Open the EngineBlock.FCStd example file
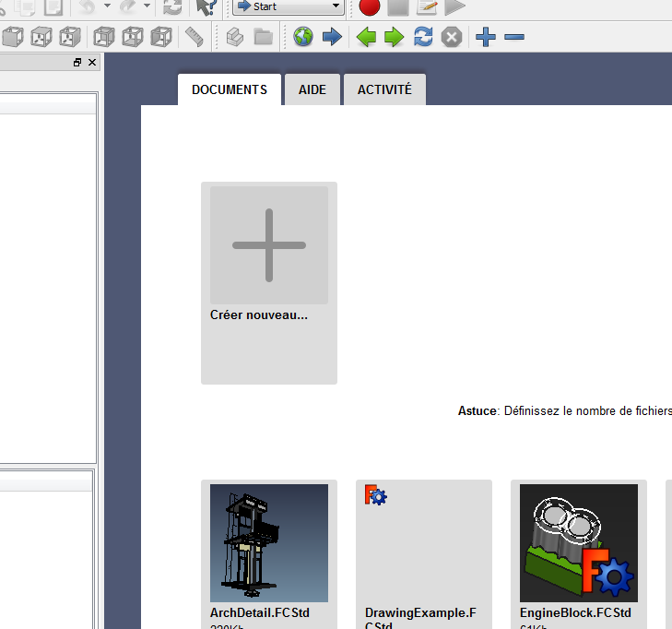Viewport: 672px width, 629px height. pyautogui.click(x=579, y=543)
